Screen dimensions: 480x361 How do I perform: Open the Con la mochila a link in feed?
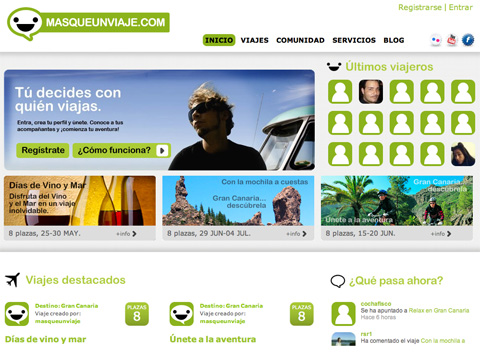coord(443,341)
